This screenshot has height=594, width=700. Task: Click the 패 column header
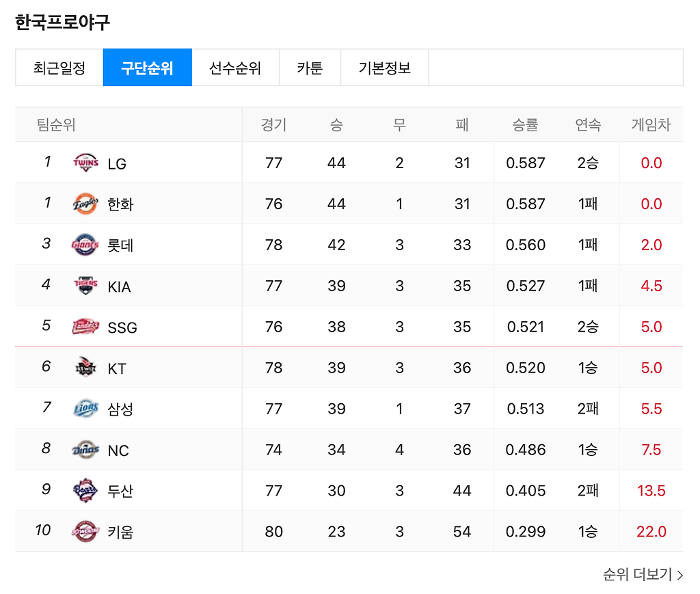(462, 124)
